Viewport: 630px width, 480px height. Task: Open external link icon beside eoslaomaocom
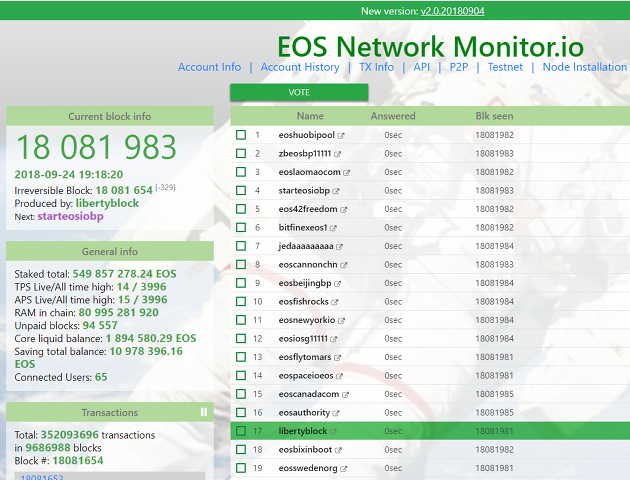346,173
